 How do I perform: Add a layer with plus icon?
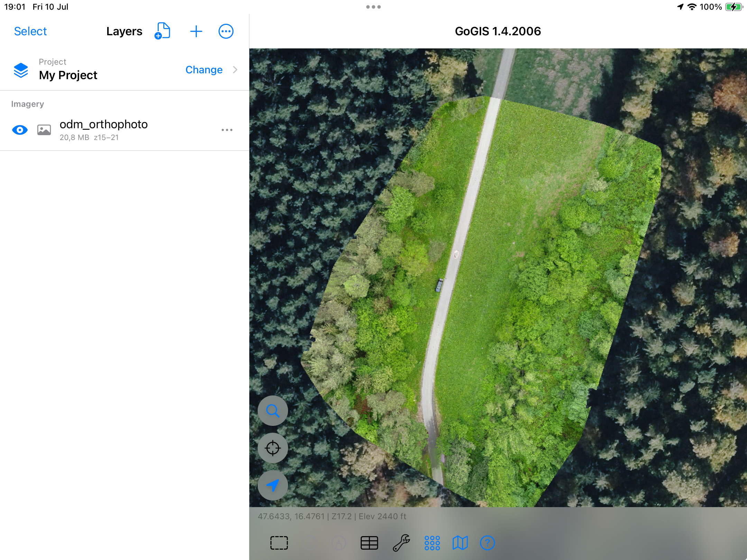(x=196, y=31)
